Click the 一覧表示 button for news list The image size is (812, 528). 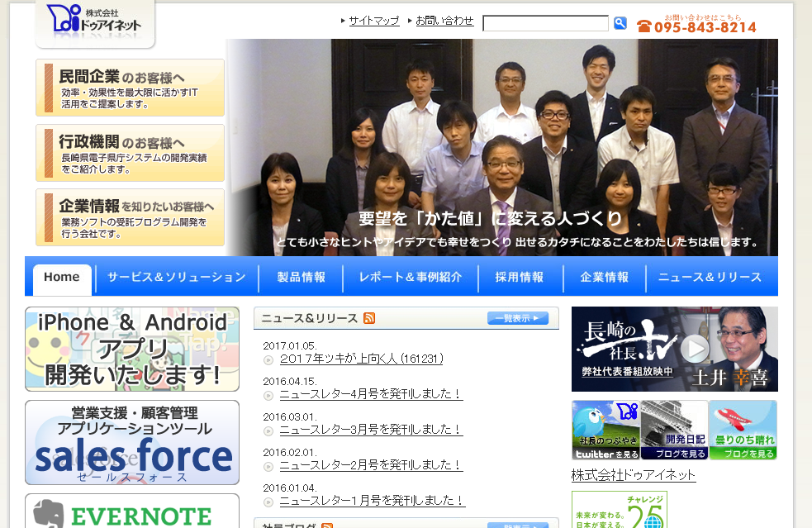(517, 317)
